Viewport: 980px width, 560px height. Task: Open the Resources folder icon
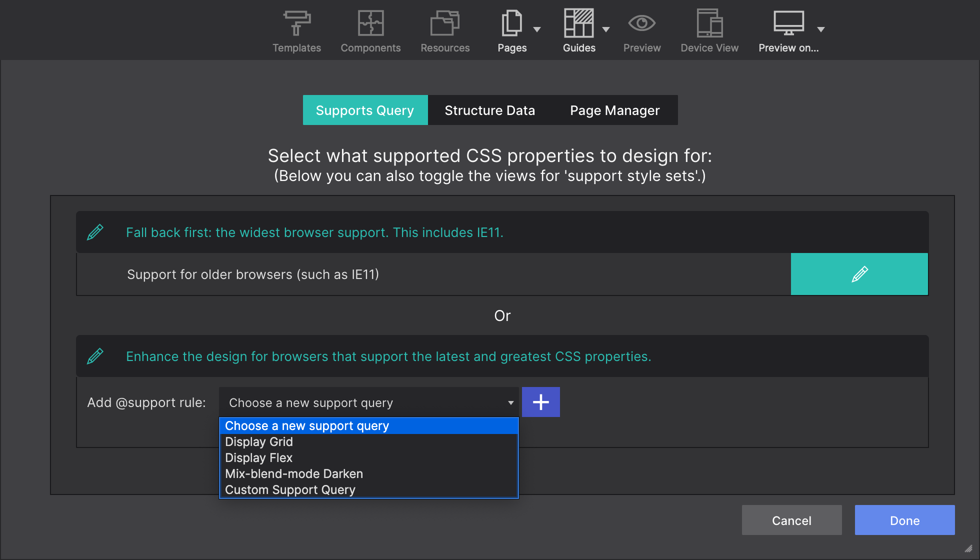coord(445,23)
